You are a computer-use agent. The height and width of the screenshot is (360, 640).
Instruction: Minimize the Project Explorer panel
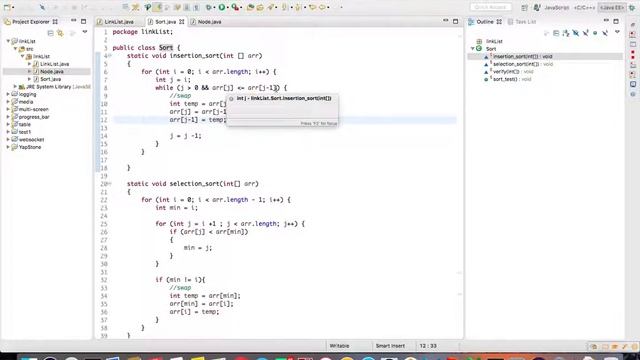coord(73,20)
